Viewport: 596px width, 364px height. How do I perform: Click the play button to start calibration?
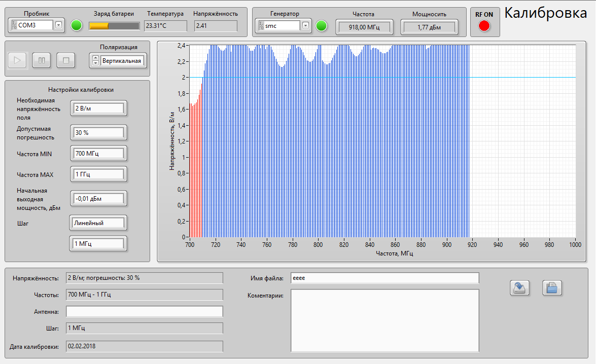[17, 60]
